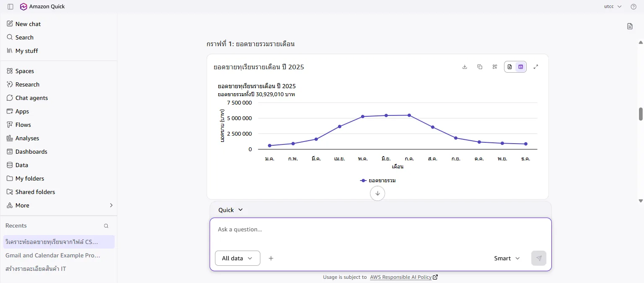
Task: Copy the chart using the copy icon
Action: (480, 67)
